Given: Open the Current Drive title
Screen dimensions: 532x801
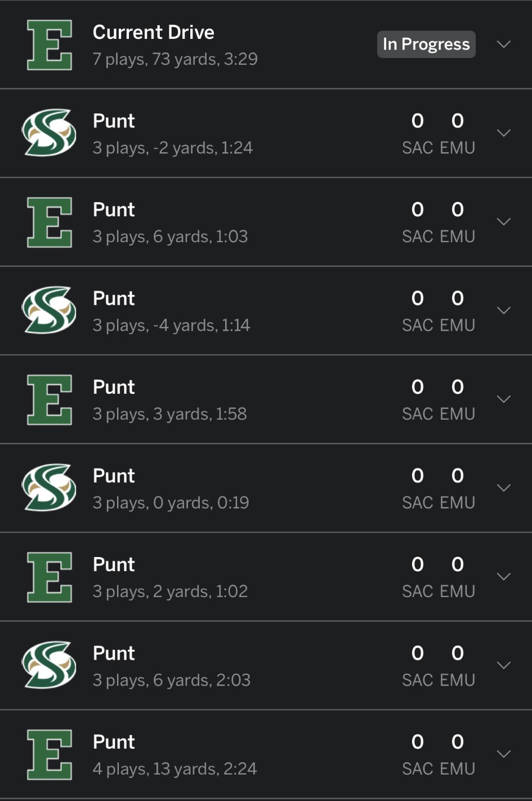Looking at the screenshot, I should (153, 32).
